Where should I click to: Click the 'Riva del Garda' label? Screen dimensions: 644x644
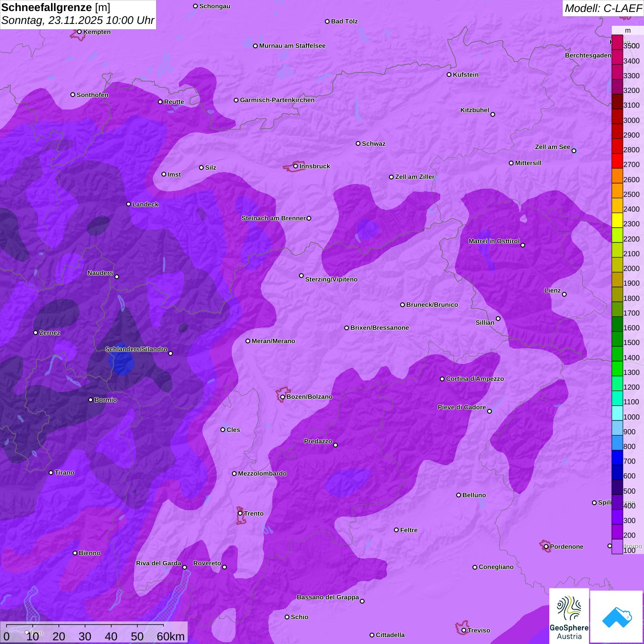(159, 563)
